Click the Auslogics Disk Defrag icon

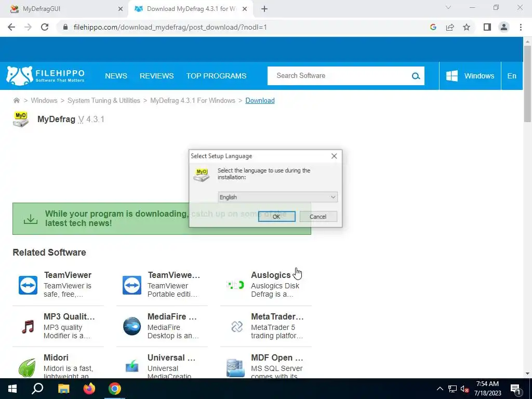[x=235, y=285]
